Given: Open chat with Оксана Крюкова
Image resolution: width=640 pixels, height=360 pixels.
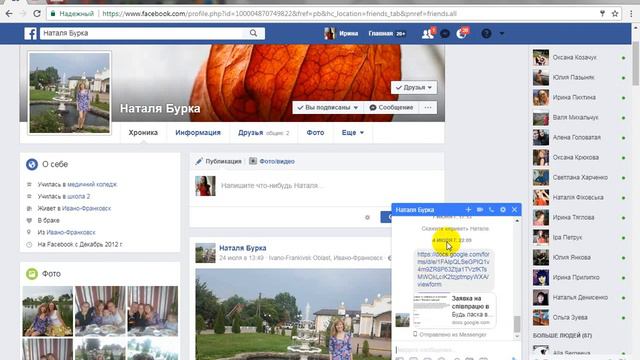Looking at the screenshot, I should (579, 158).
